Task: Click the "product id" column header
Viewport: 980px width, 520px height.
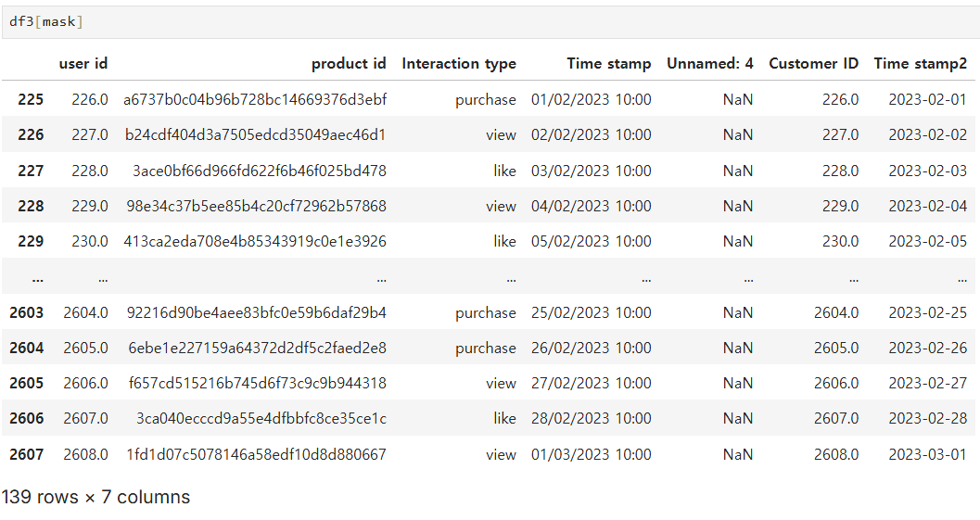Action: pyautogui.click(x=349, y=63)
